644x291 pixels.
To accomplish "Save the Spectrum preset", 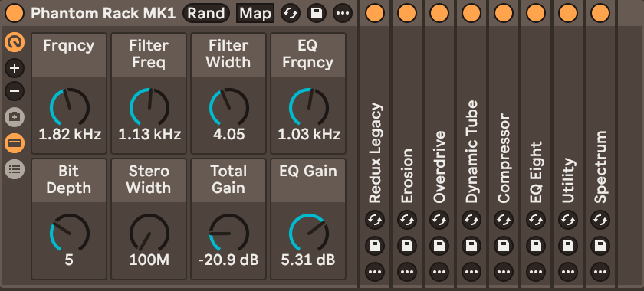I will pyautogui.click(x=600, y=246).
